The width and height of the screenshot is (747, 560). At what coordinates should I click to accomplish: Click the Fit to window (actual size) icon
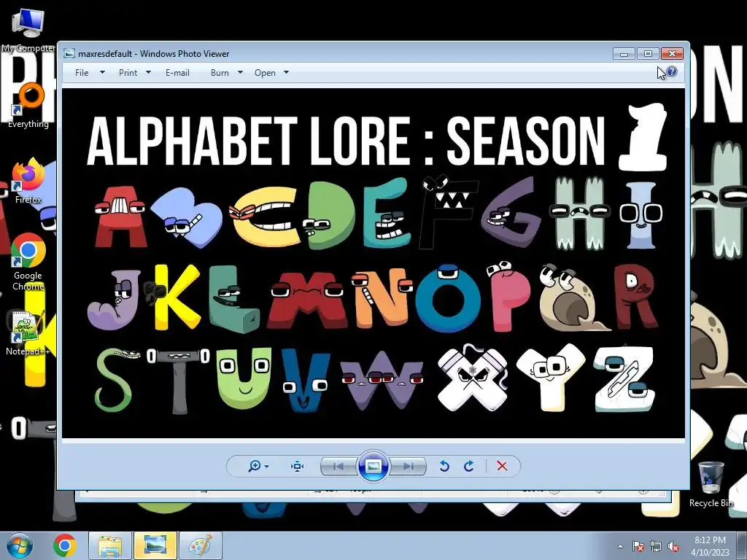click(x=298, y=466)
